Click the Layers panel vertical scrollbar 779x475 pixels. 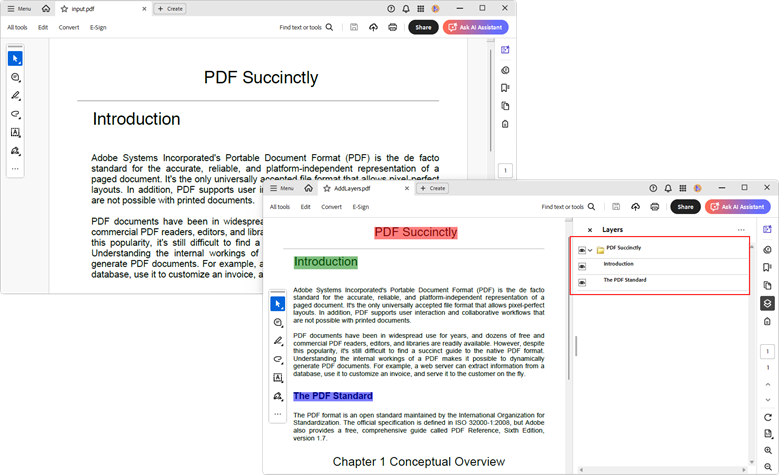[751, 355]
